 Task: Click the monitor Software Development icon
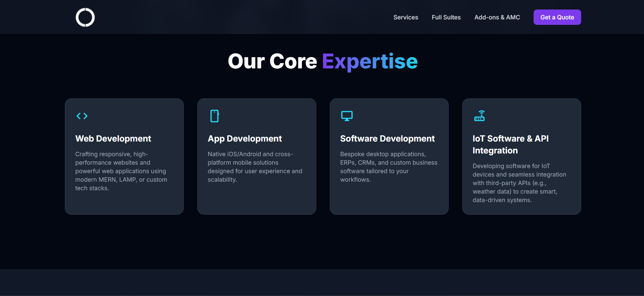click(x=347, y=116)
